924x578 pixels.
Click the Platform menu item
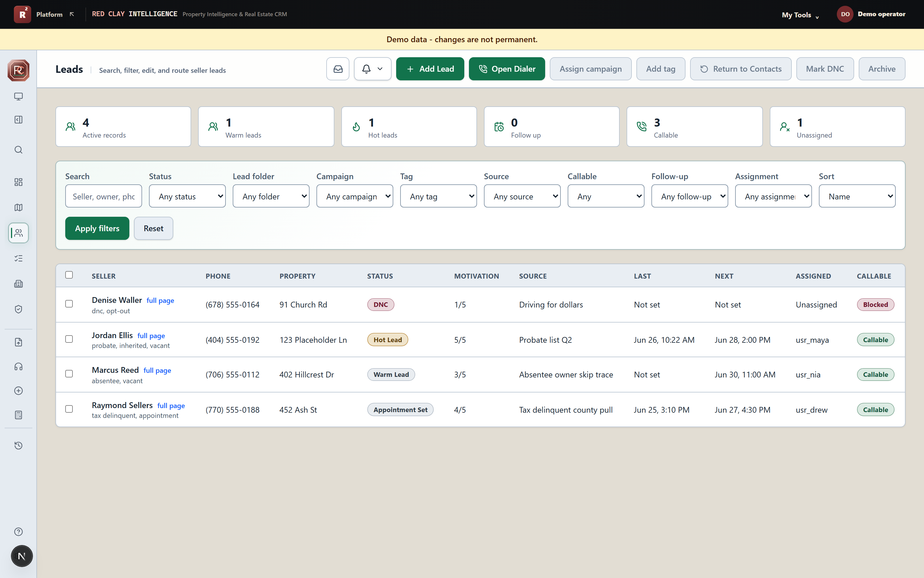point(49,14)
